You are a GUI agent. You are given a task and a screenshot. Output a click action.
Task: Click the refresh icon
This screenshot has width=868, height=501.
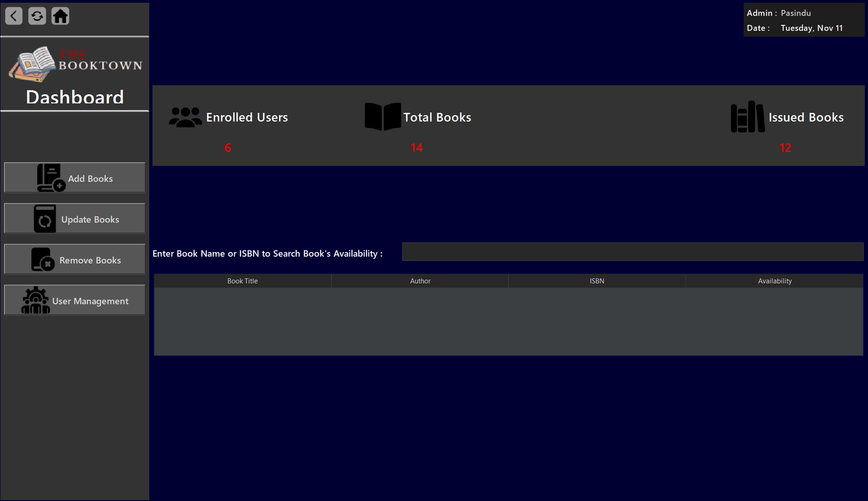(37, 16)
